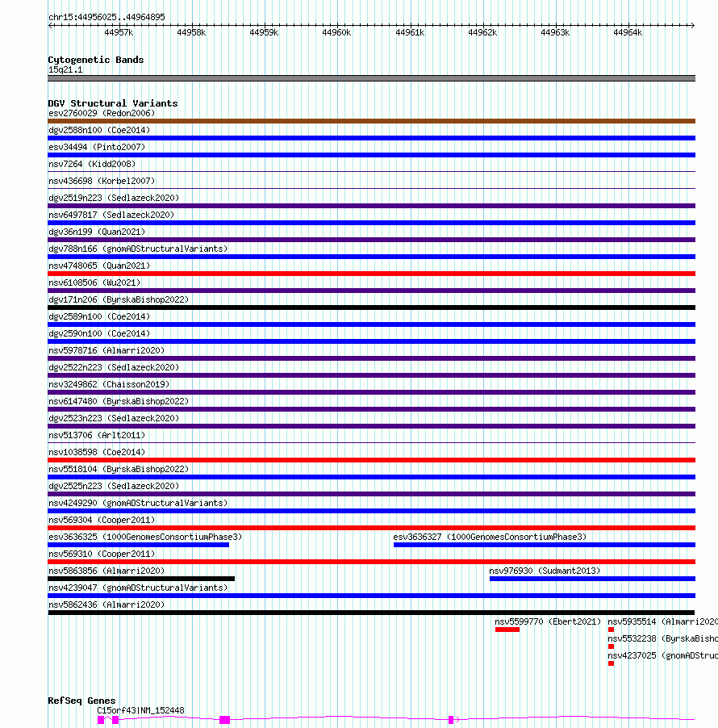The height and width of the screenshot is (728, 718).
Task: Click the wide magenta exon block of C15orf43
Action: point(224,720)
